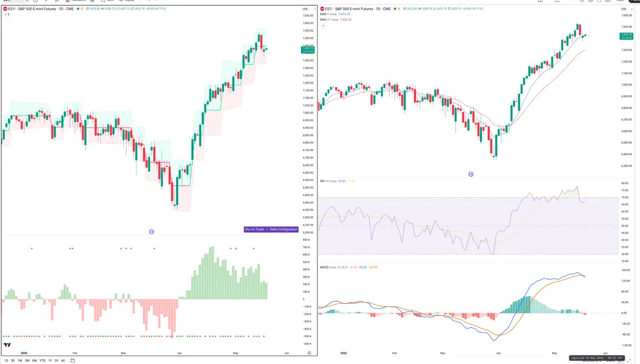
Task: Click the MACD signal value 139.00
Action: tap(373, 267)
